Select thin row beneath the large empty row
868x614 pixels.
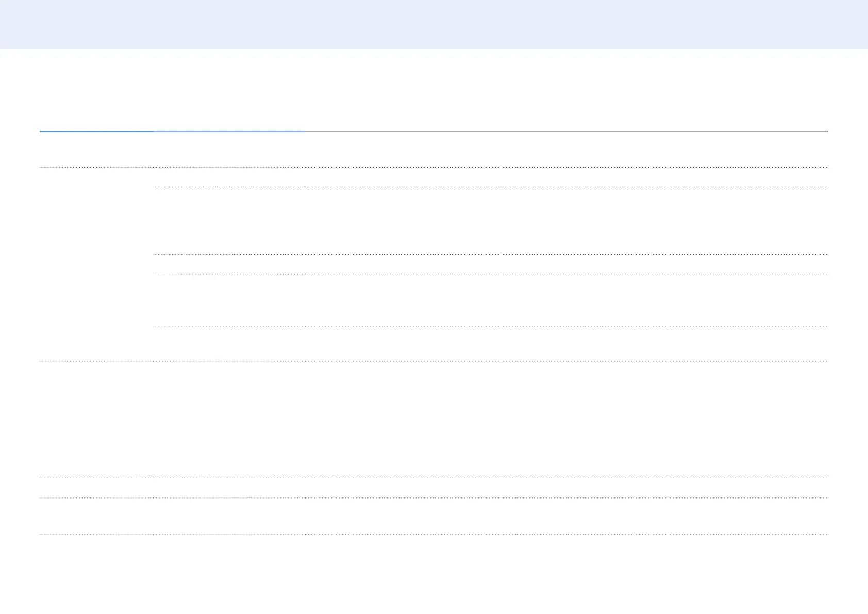click(x=434, y=488)
